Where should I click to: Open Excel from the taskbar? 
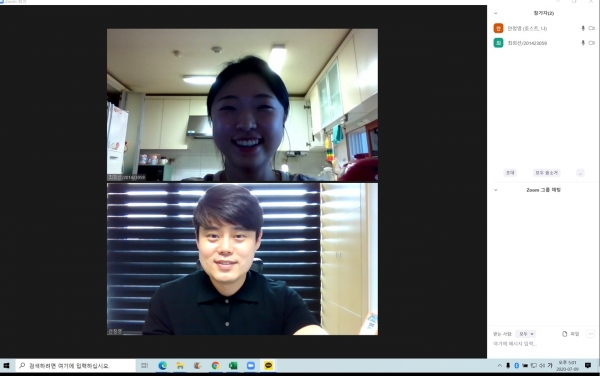(233, 366)
